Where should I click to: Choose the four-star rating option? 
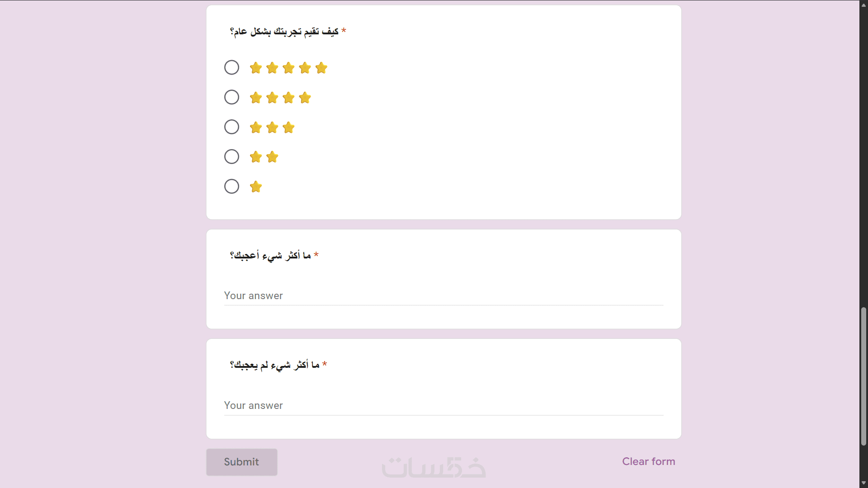(231, 97)
